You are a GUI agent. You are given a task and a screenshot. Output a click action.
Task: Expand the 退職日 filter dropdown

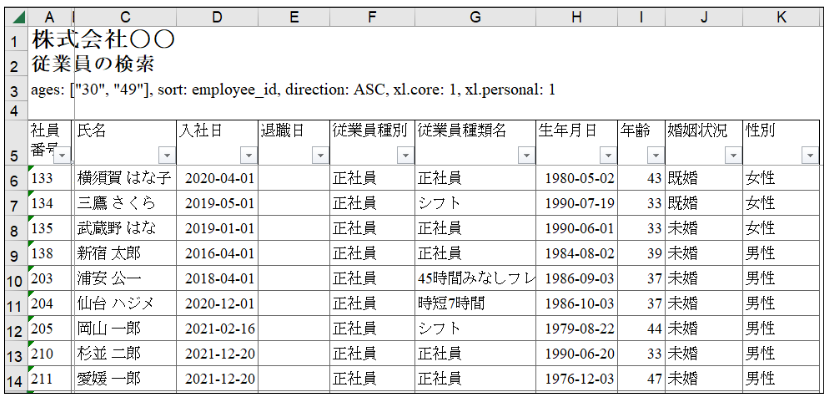pos(320,155)
